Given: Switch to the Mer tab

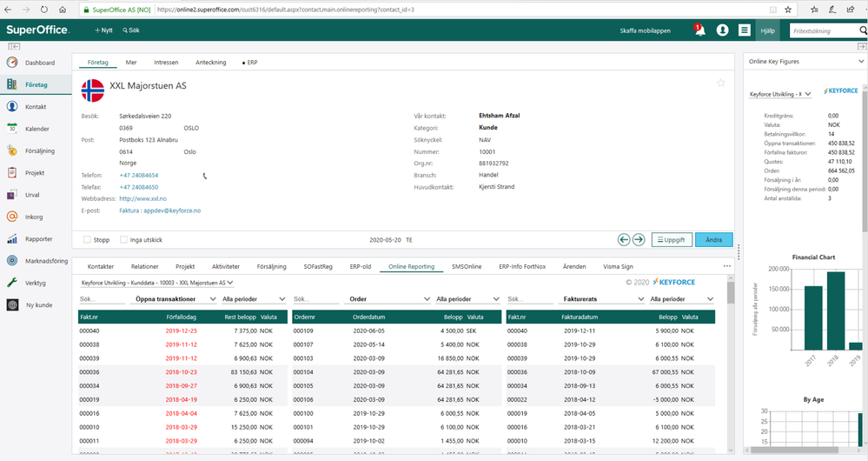Looking at the screenshot, I should (131, 63).
